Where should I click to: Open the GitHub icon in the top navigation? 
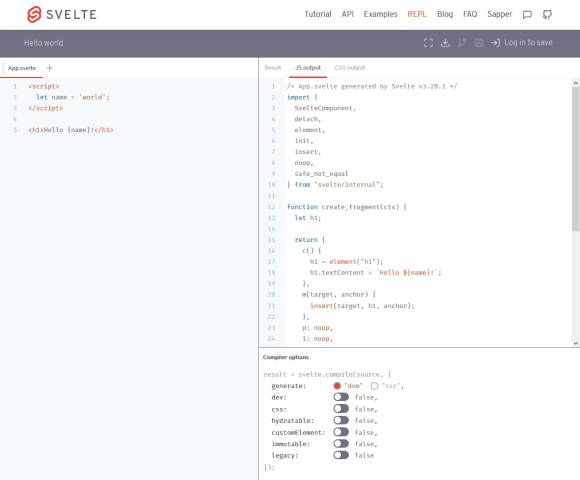pyautogui.click(x=547, y=14)
